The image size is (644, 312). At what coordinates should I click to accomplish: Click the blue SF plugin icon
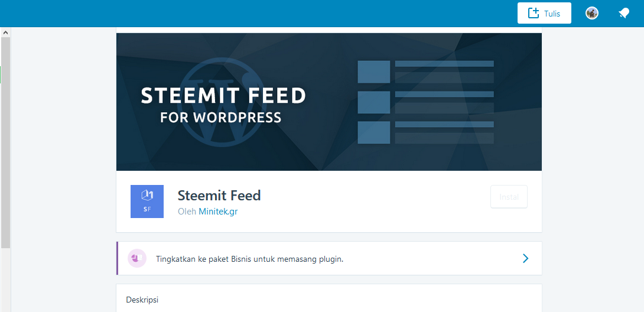[x=147, y=201]
